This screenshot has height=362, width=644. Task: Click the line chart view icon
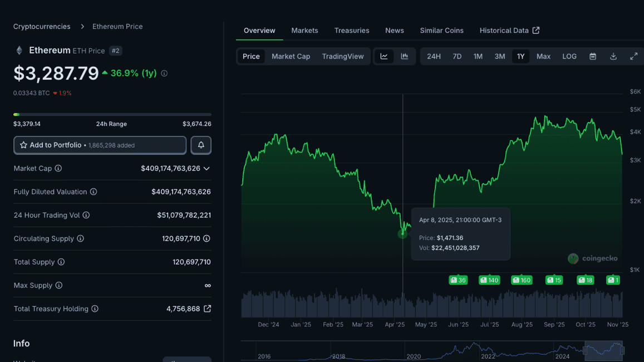pos(384,56)
